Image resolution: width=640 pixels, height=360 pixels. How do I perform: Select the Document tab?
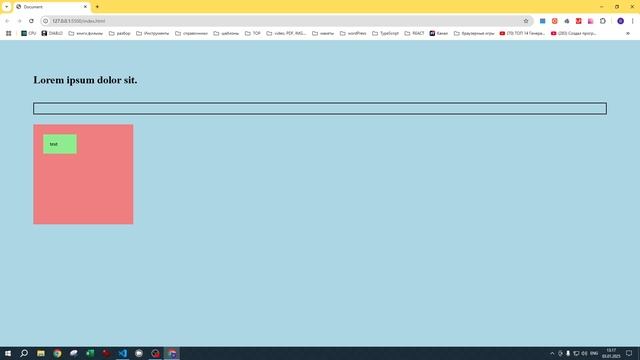coord(51,7)
